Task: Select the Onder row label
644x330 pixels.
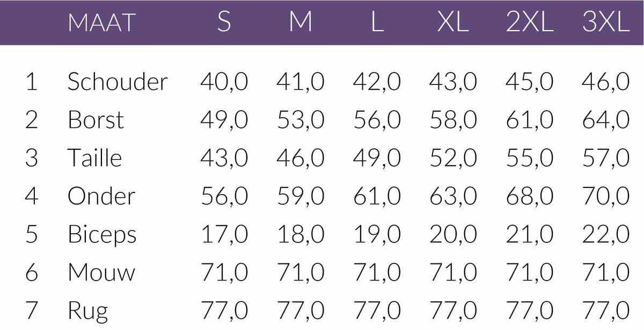Action: (101, 196)
